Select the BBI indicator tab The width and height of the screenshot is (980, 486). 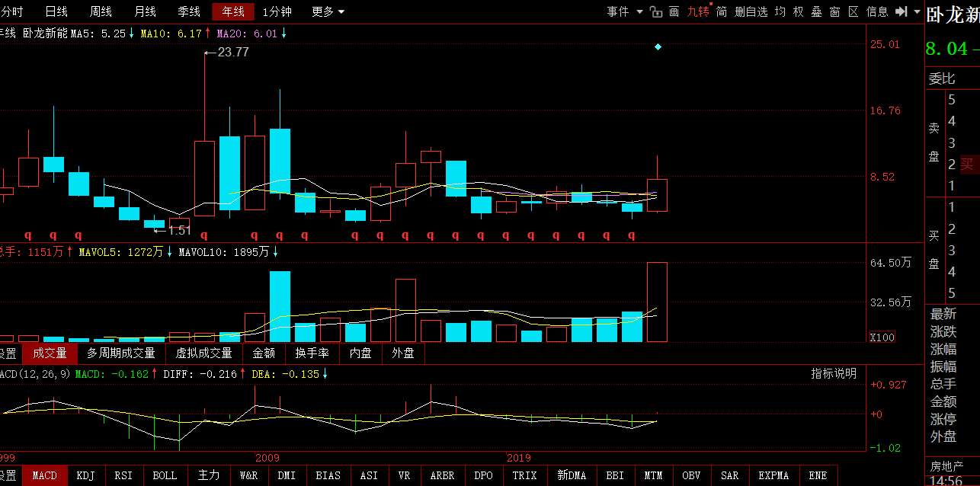pos(615,475)
